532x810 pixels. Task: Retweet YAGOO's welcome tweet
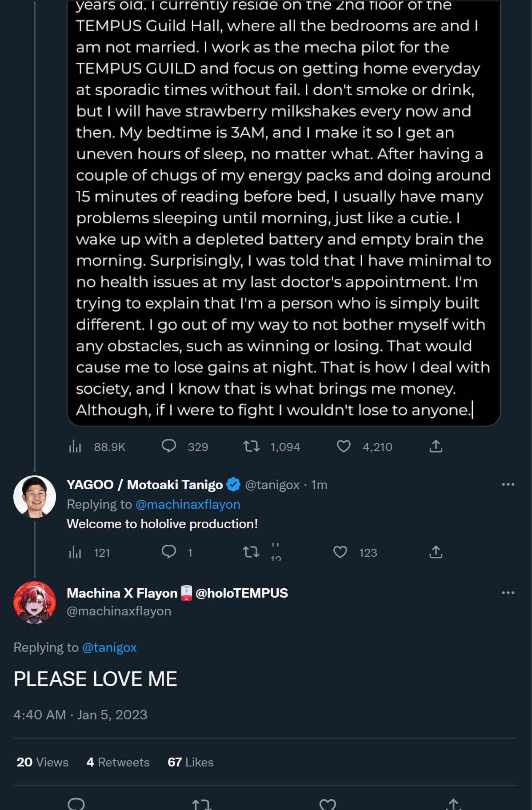pyautogui.click(x=251, y=552)
